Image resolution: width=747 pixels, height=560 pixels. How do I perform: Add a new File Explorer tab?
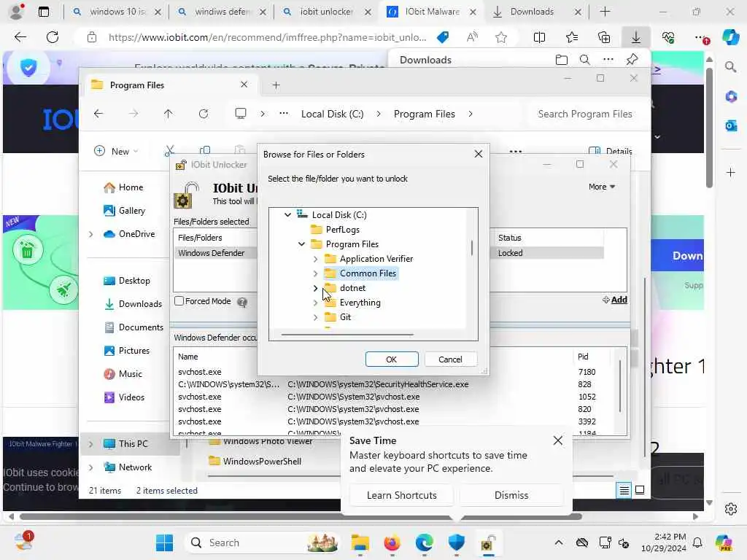click(276, 85)
